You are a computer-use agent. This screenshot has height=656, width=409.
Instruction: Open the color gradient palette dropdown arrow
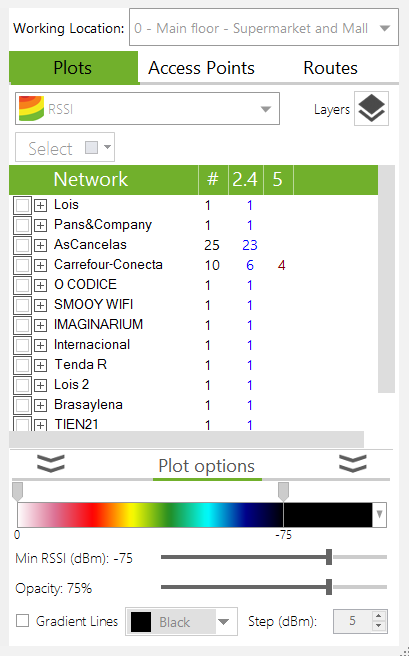[379, 514]
